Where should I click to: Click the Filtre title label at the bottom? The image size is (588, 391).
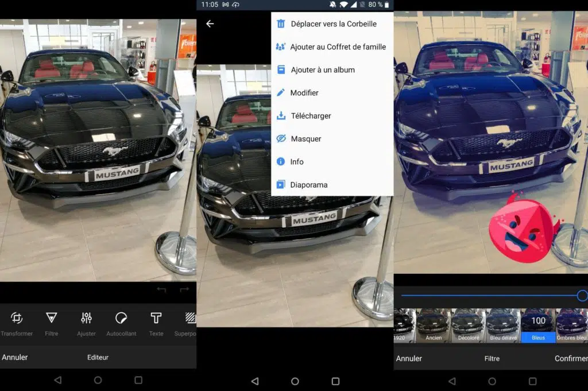[x=492, y=358]
